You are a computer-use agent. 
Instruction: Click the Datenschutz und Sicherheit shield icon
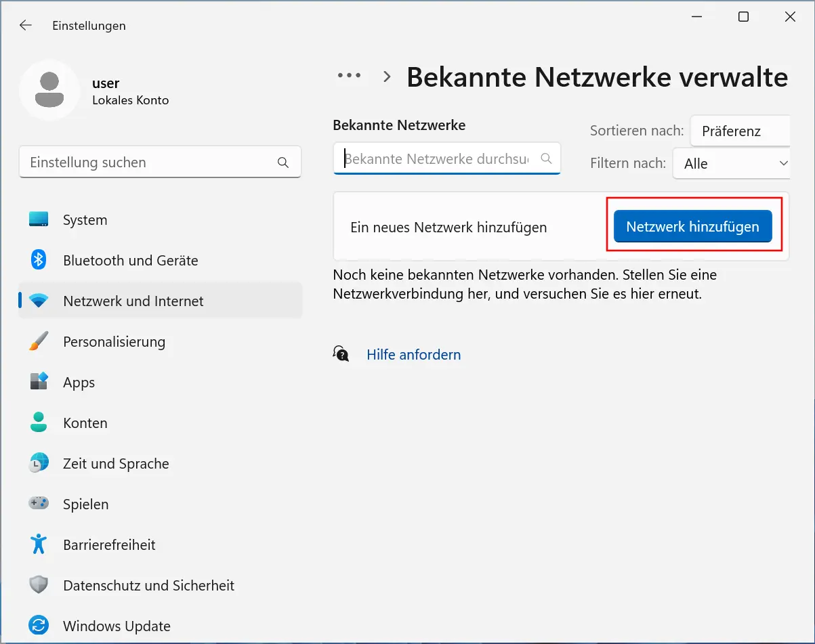coord(39,585)
